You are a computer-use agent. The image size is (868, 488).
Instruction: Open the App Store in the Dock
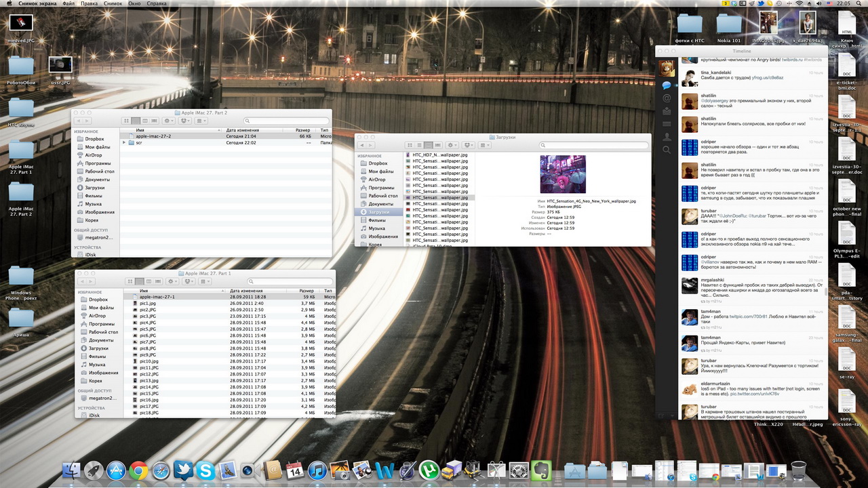coord(117,470)
